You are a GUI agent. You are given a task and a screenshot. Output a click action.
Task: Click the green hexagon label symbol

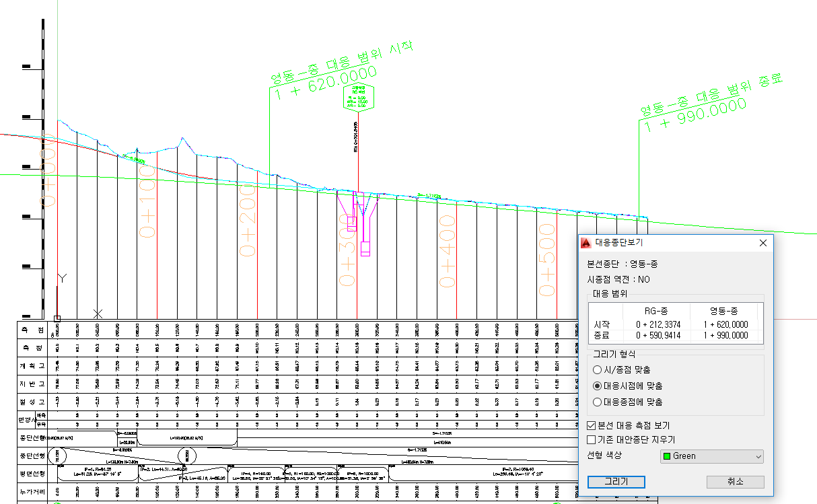point(357,97)
